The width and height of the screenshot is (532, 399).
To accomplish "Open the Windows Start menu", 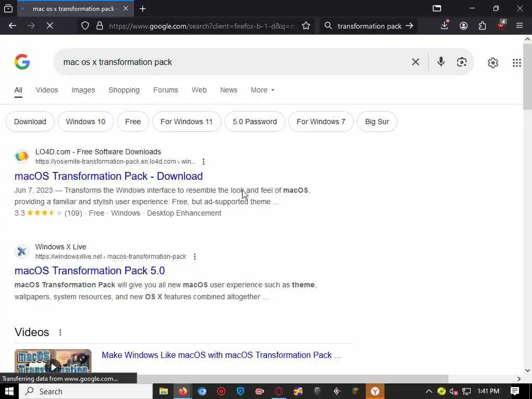I will pos(9,391).
